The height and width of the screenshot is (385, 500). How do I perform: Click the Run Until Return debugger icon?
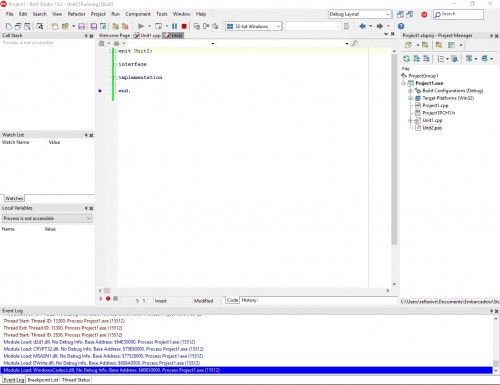coord(215,26)
